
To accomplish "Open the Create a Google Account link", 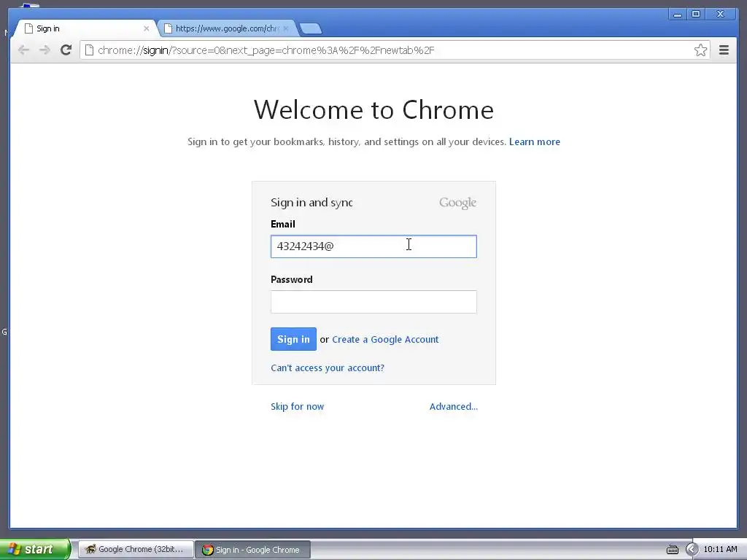I will pos(385,340).
